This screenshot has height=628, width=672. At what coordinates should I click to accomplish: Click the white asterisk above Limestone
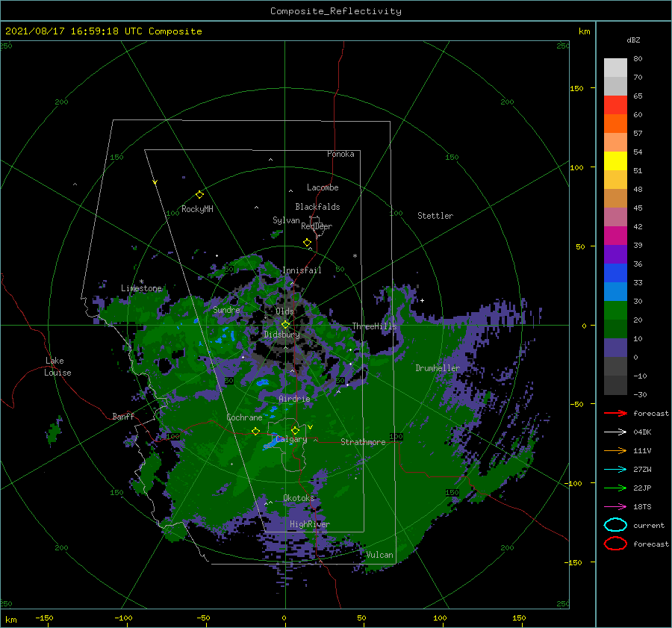coord(141,282)
